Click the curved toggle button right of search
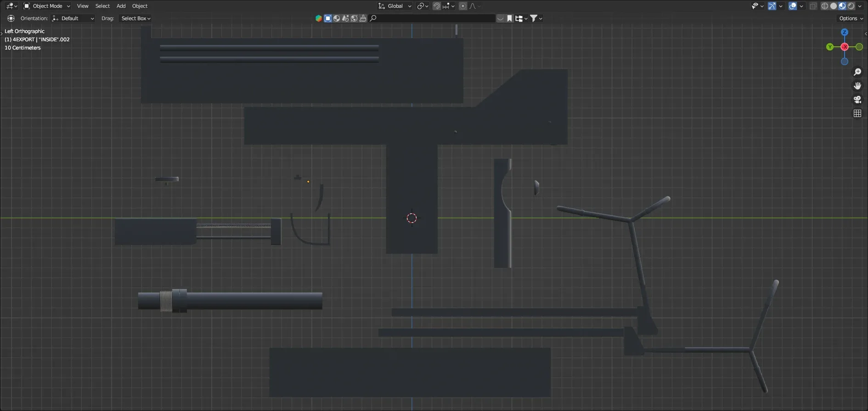 pyautogui.click(x=500, y=18)
